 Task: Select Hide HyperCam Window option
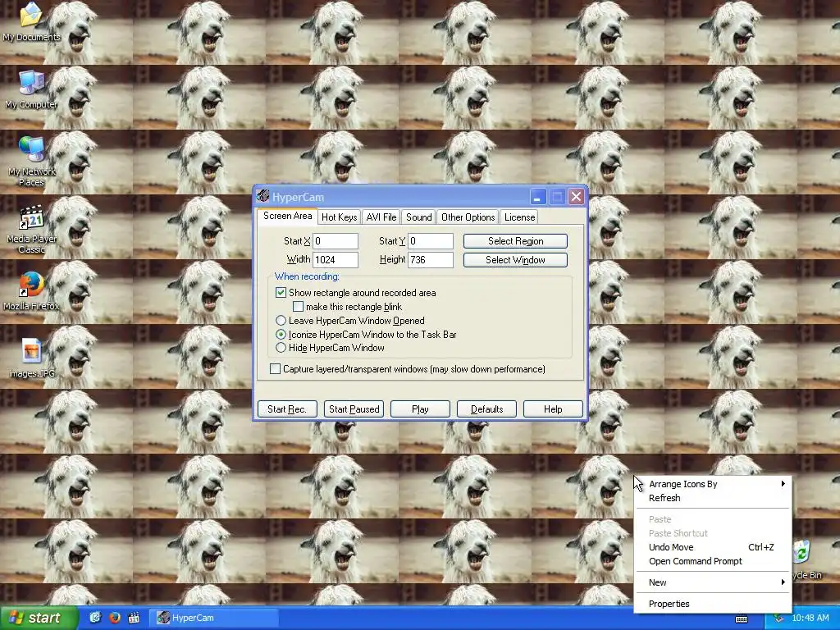pyautogui.click(x=281, y=348)
